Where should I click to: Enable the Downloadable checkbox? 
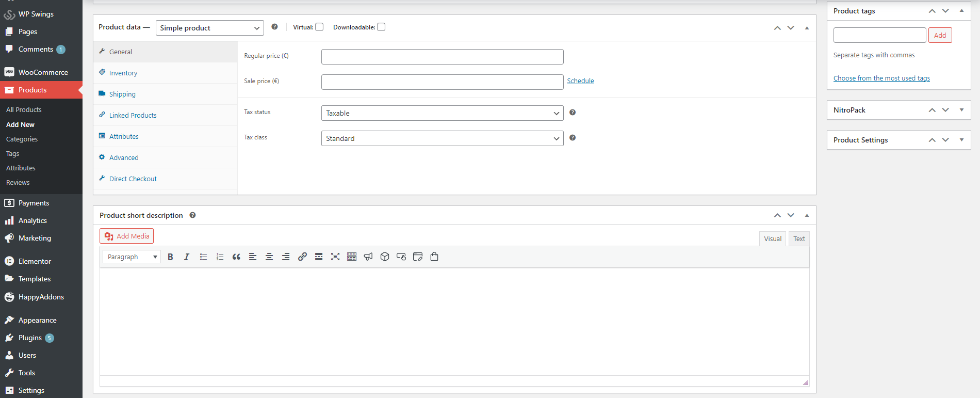click(x=381, y=27)
